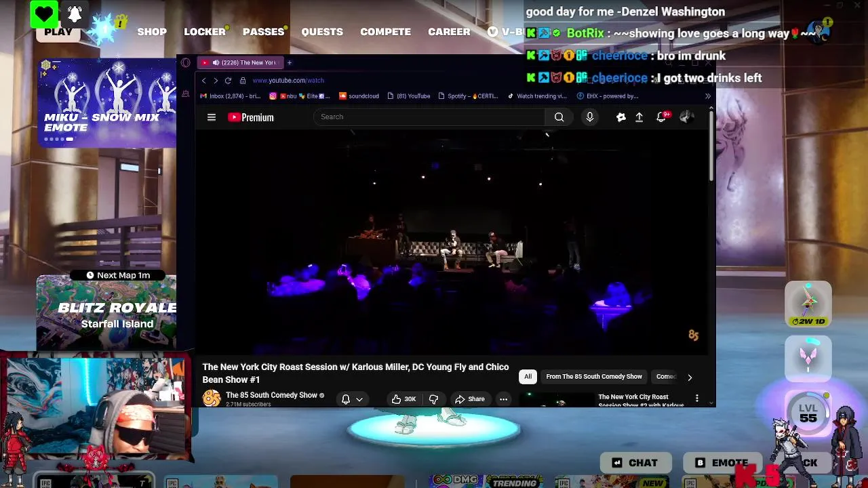868x488 pixels.
Task: Open the Instagram nbu bookmark
Action: tap(299, 96)
